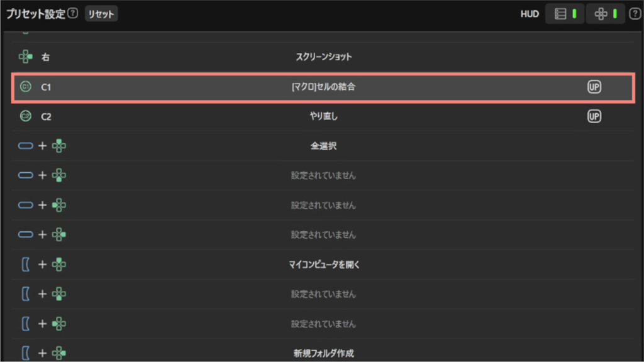
Task: Select the 新規フォルダ作成 assignment
Action: click(323, 354)
